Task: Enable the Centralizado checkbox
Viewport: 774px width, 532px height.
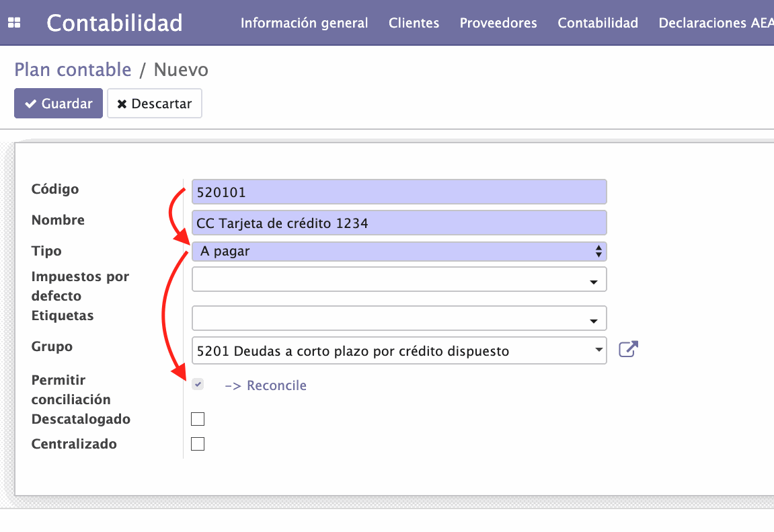Action: click(198, 444)
